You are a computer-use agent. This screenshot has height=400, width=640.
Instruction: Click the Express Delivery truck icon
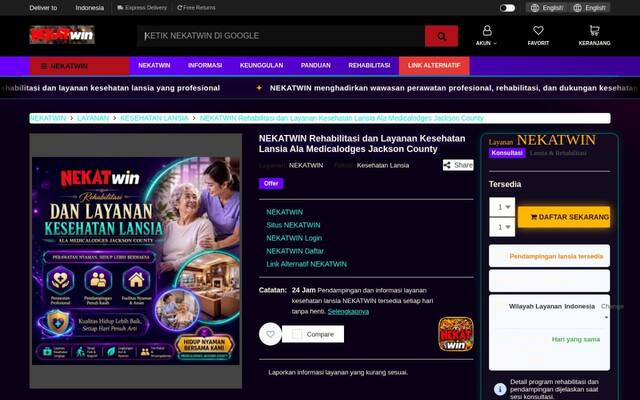120,8
